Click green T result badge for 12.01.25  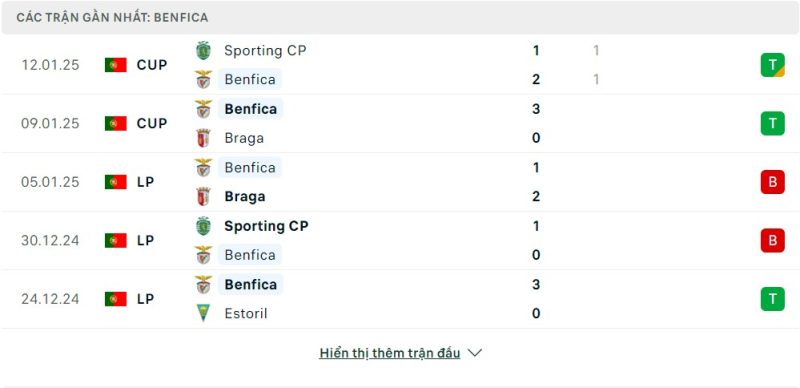(x=772, y=65)
